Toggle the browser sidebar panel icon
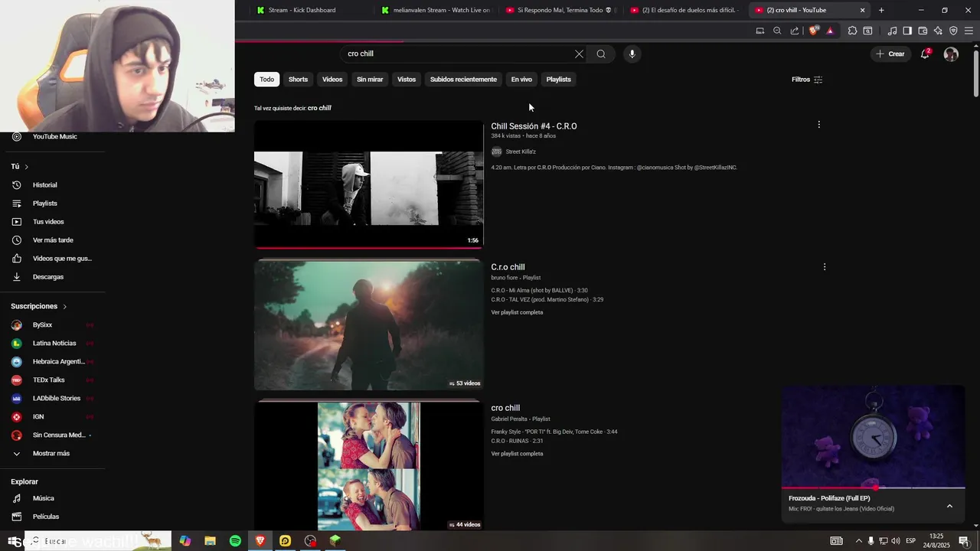980x551 pixels. [x=907, y=31]
